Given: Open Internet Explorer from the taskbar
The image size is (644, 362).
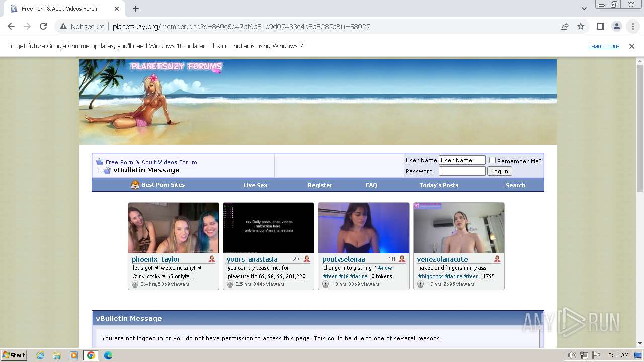Looking at the screenshot, I should click(x=40, y=355).
